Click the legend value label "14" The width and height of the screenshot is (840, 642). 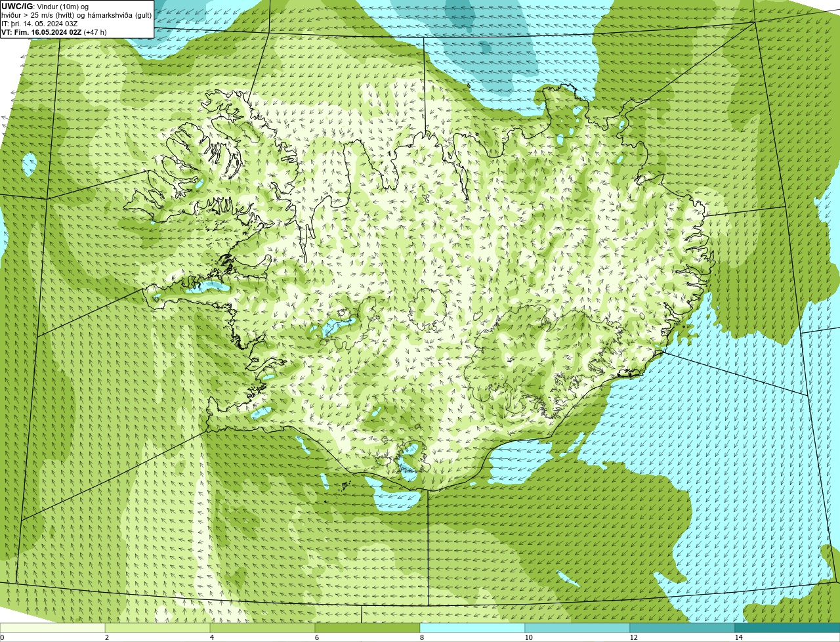pyautogui.click(x=738, y=637)
